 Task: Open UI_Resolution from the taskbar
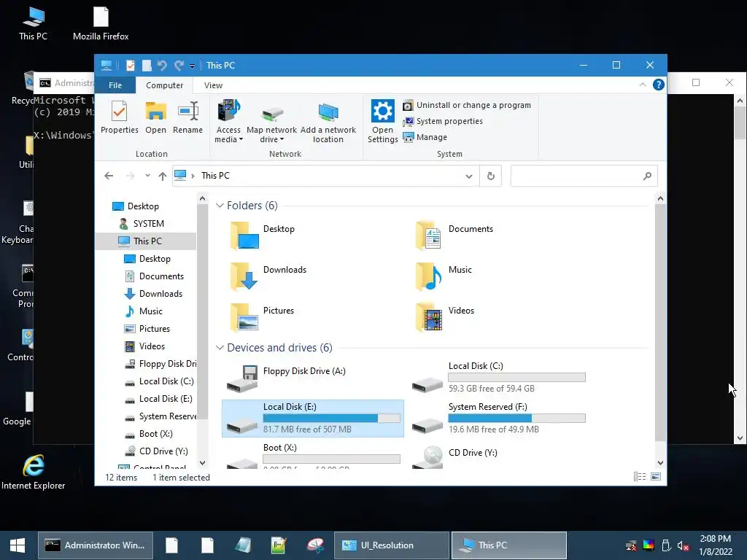(392, 545)
